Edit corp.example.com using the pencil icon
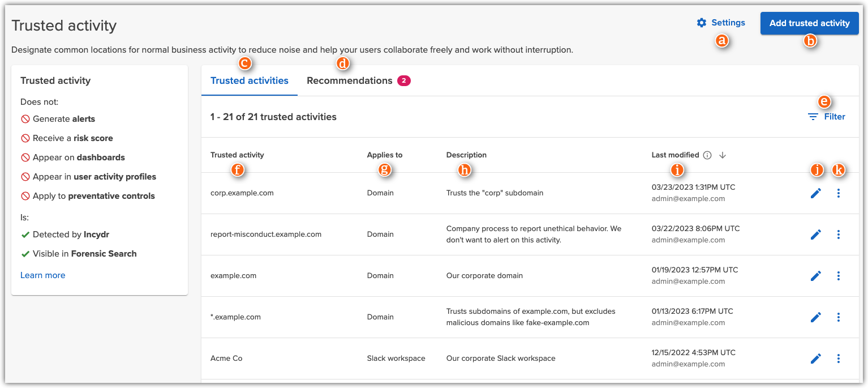Image resolution: width=868 pixels, height=388 pixels. (x=816, y=193)
